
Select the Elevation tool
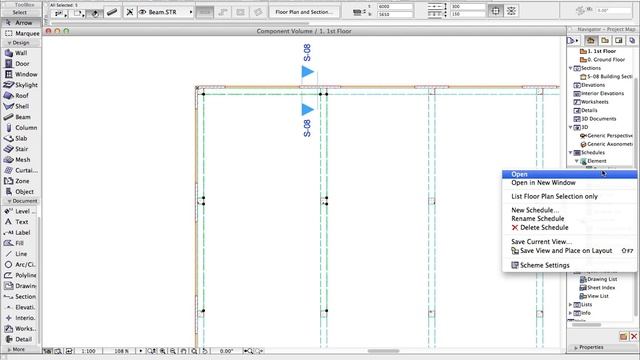pos(20,307)
